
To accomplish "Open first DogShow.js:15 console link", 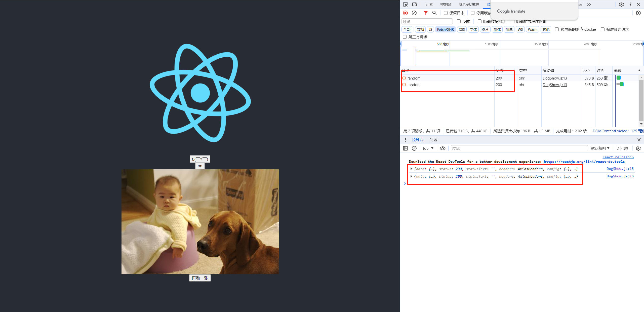I will 620,169.
